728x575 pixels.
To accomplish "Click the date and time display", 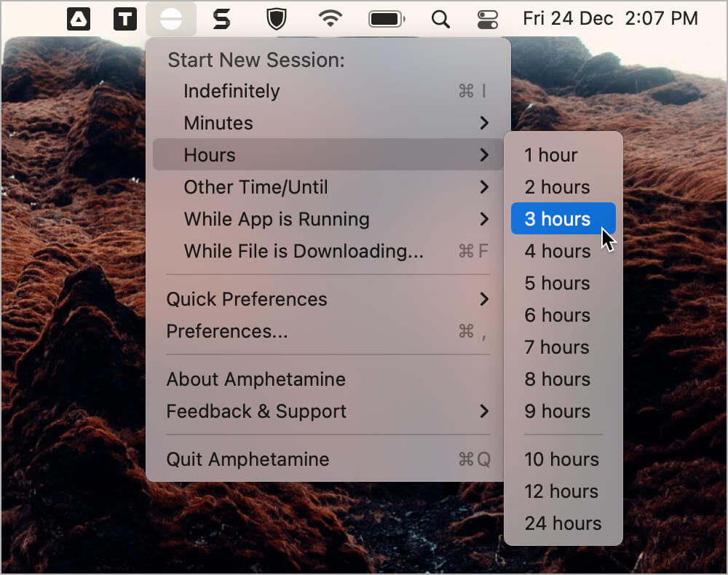I will pos(610,19).
